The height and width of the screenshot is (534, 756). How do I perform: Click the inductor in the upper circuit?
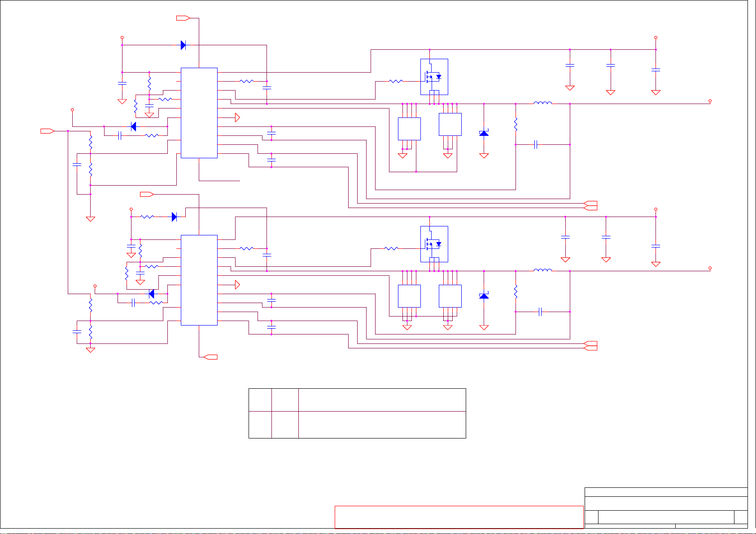(x=542, y=103)
